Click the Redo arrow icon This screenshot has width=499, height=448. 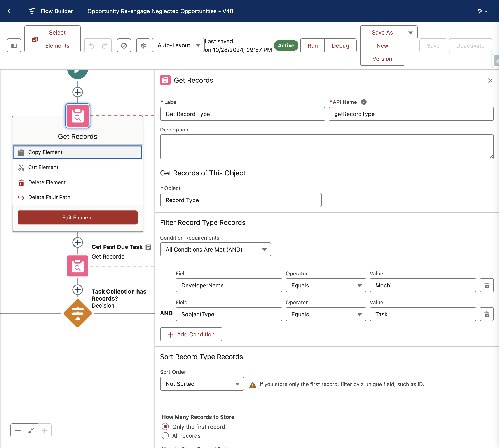coord(105,45)
